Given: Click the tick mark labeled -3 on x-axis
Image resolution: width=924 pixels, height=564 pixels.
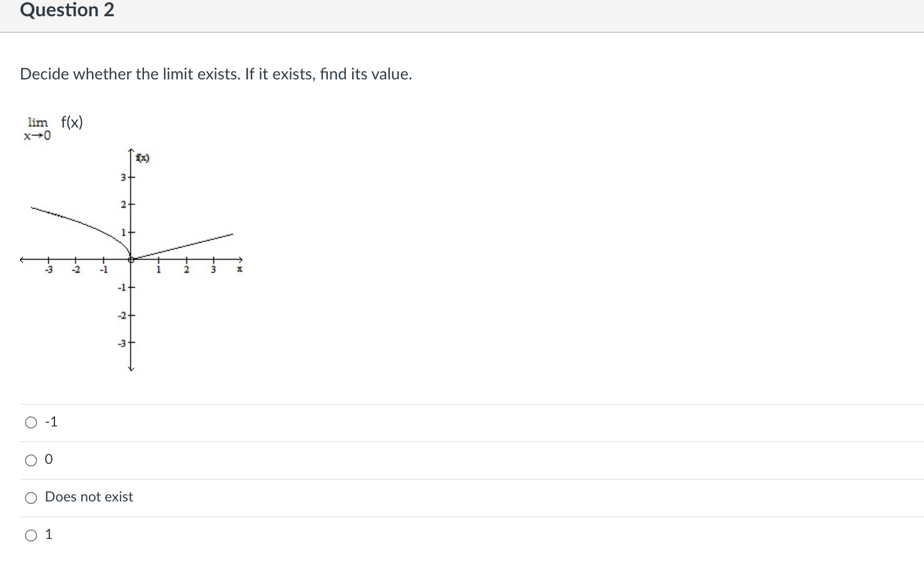Looking at the screenshot, I should (x=48, y=269).
